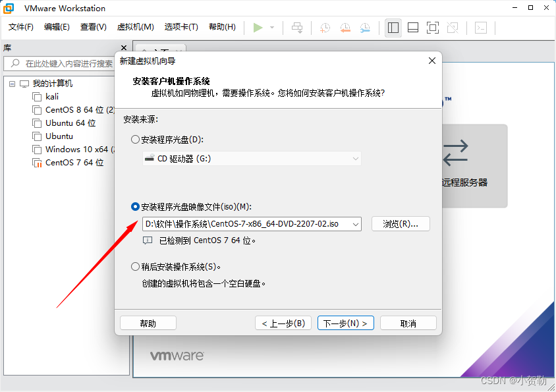Expand the ISO file path dropdown arrow
556x392 pixels.
tap(355, 224)
